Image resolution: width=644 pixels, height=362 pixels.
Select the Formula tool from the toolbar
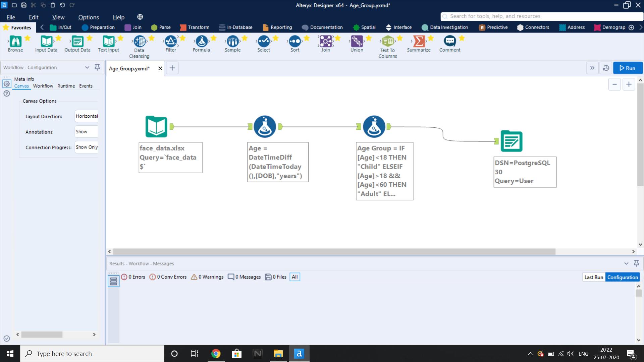(x=201, y=43)
